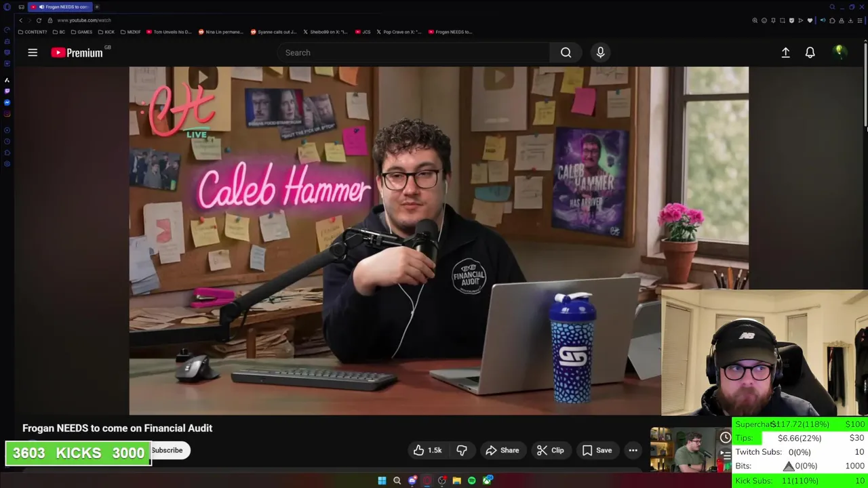Open 'Nina Lin permane...' Reddit bookmark
Image resolution: width=868 pixels, height=488 pixels.
tap(220, 32)
